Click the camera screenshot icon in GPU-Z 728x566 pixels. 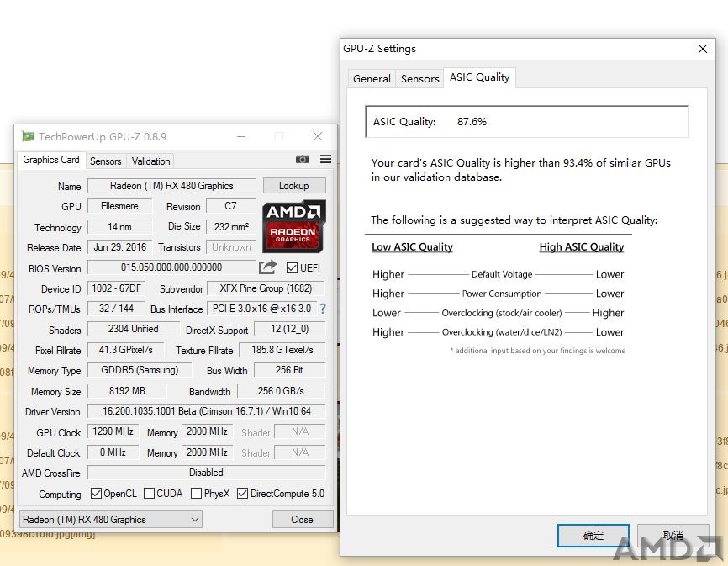(x=303, y=159)
